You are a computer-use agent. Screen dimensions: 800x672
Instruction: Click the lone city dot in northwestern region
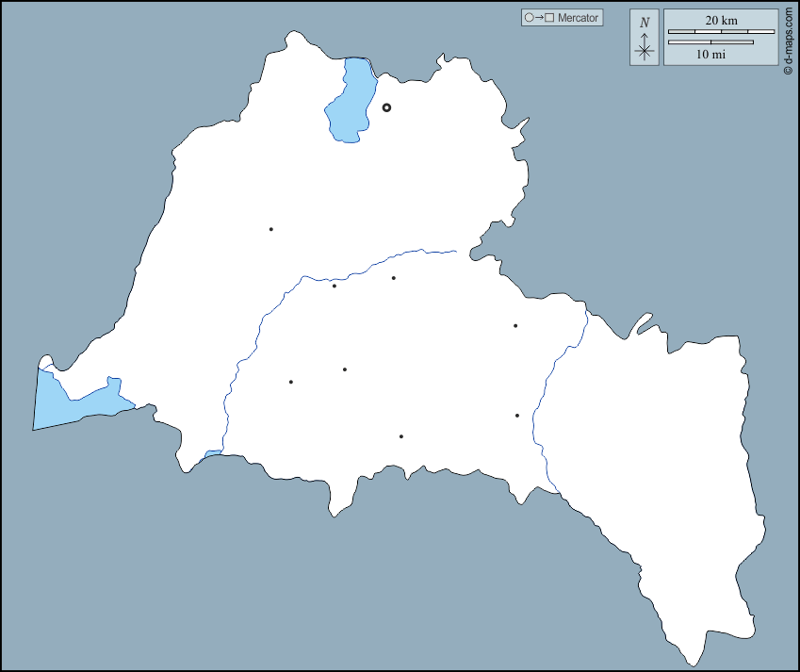click(x=271, y=229)
